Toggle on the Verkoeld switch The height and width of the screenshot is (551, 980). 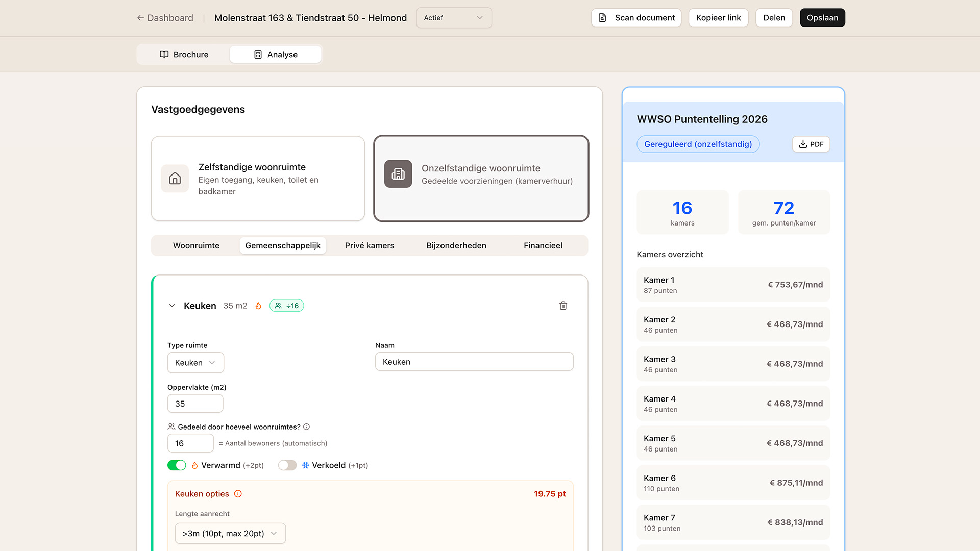(x=287, y=465)
